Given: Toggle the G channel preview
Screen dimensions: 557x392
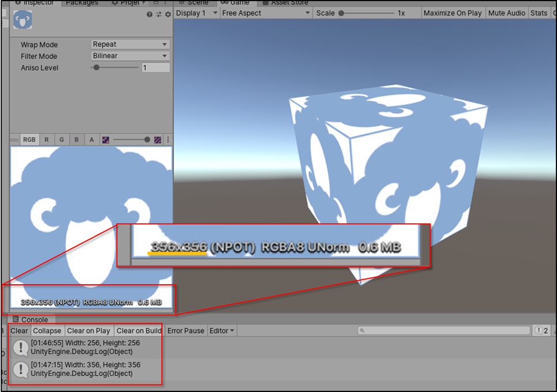Looking at the screenshot, I should click(x=62, y=140).
